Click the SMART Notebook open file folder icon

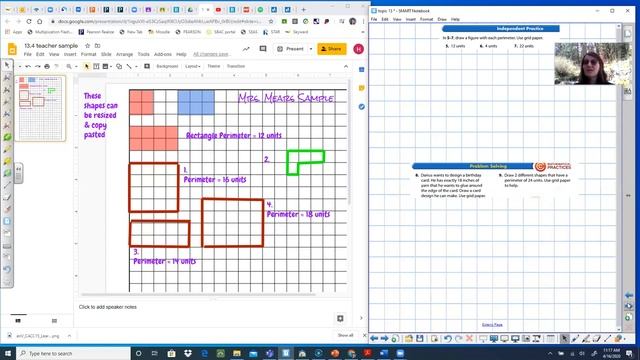click(x=409, y=338)
